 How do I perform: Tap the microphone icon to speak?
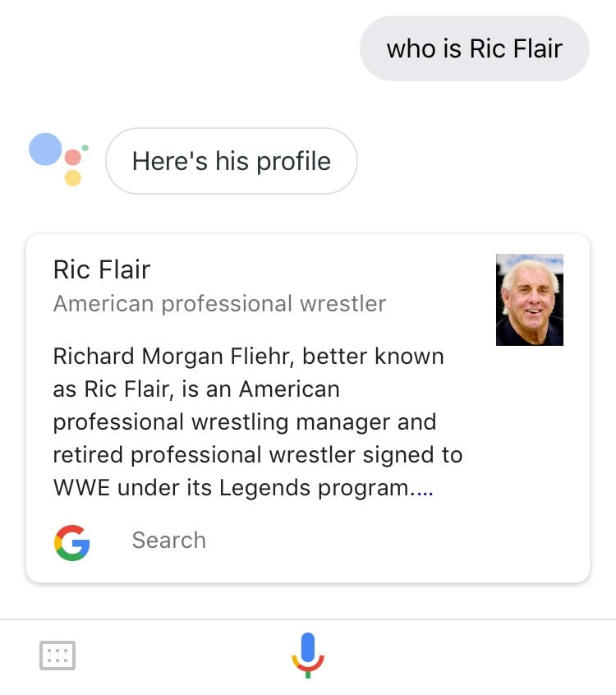pyautogui.click(x=307, y=655)
